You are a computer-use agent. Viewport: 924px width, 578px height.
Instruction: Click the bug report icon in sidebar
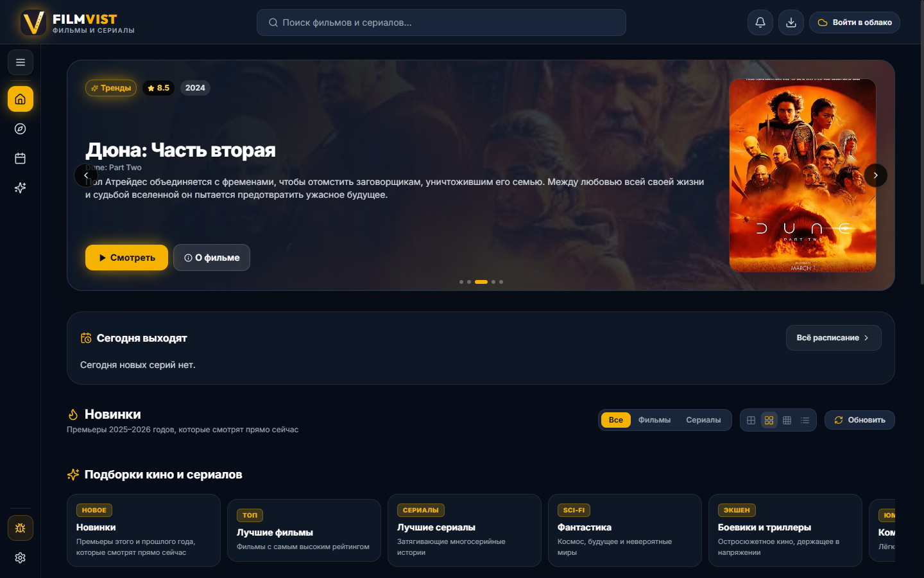[x=21, y=528]
